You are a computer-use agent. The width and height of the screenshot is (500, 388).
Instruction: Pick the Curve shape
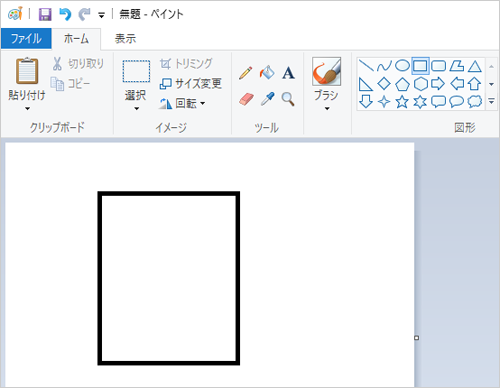[384, 66]
